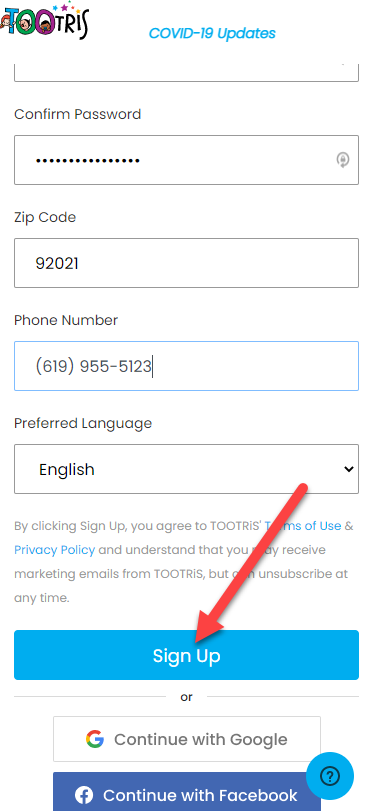Choose Continue with Facebook
374x811 pixels.
click(187, 792)
